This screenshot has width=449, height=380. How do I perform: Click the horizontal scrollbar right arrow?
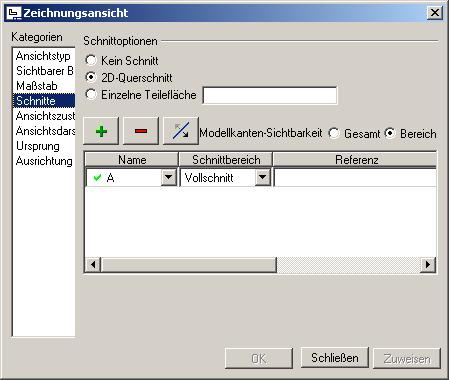click(x=428, y=265)
